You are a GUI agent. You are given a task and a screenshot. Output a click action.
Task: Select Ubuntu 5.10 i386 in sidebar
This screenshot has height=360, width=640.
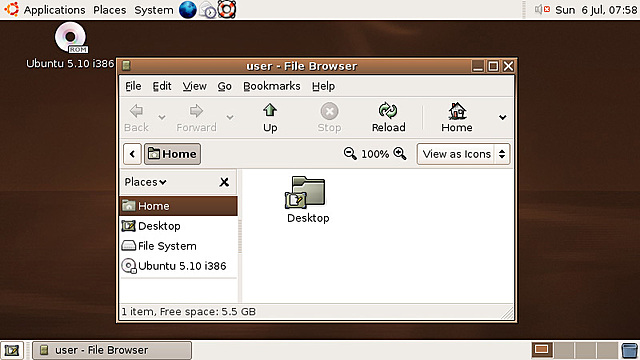[x=178, y=266]
